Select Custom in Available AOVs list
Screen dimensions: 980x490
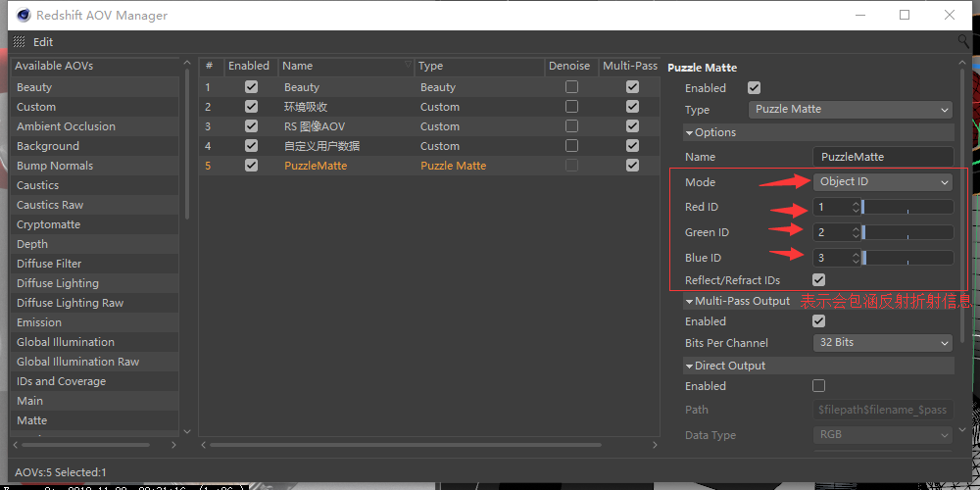95,107
